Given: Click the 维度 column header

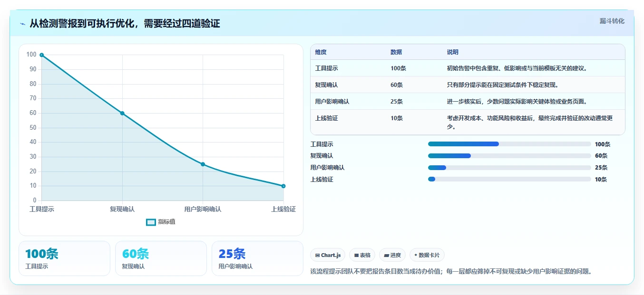Looking at the screenshot, I should (x=321, y=52).
